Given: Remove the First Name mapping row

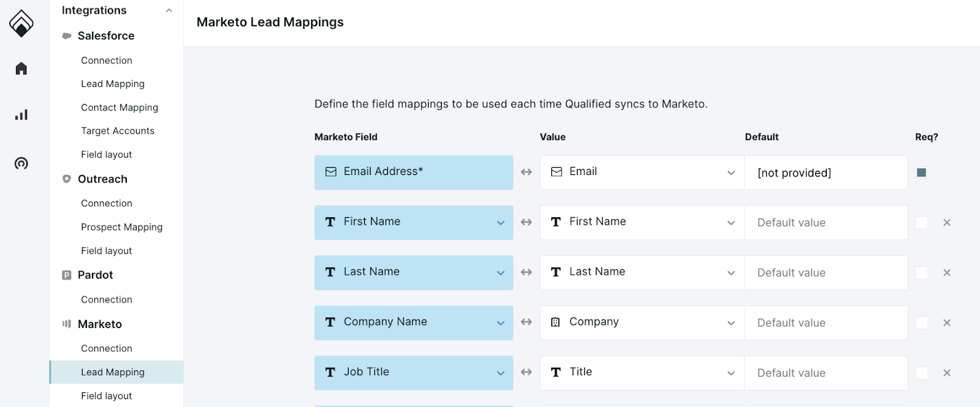Looking at the screenshot, I should tap(947, 223).
